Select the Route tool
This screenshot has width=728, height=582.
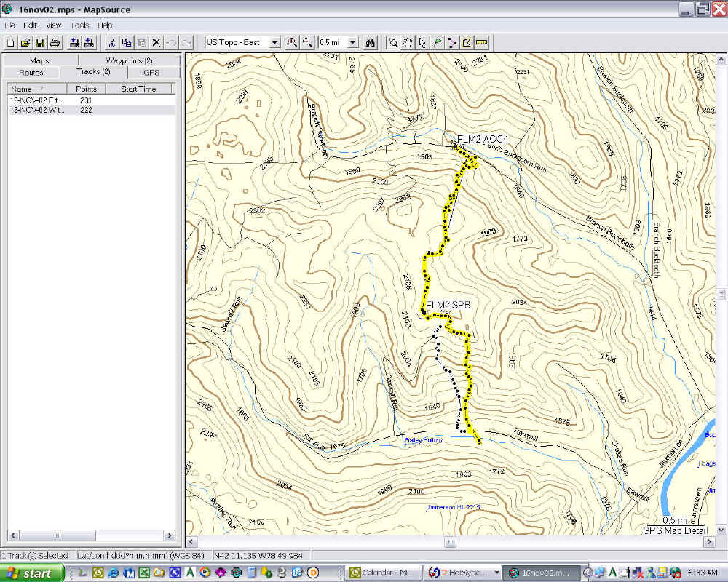452,43
